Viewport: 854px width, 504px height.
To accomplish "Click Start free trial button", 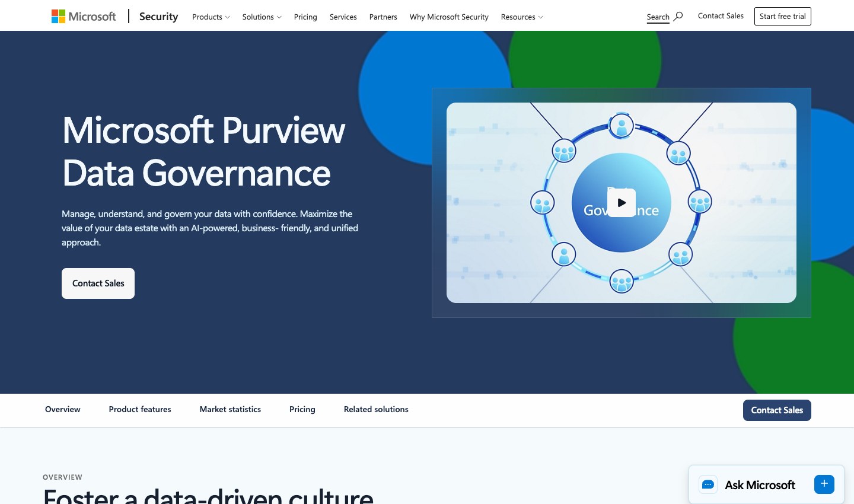I will (783, 17).
